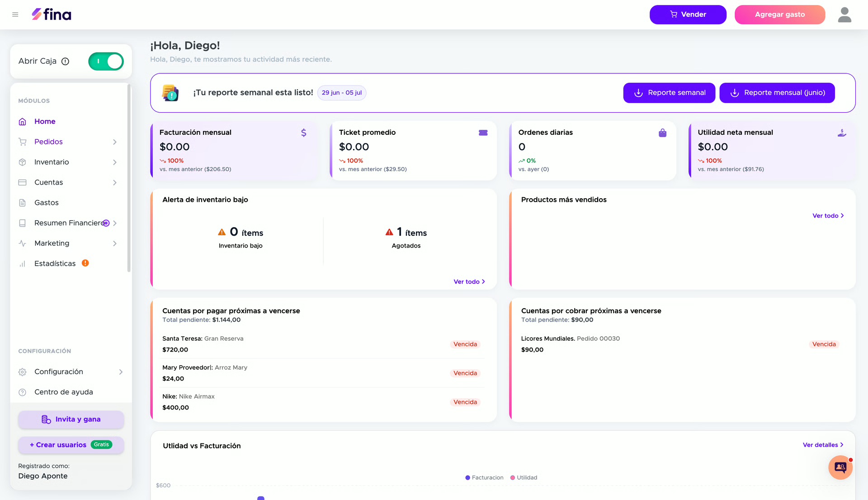Click the Resumen Financiero book icon
The width and height of the screenshot is (868, 500).
[x=23, y=223]
